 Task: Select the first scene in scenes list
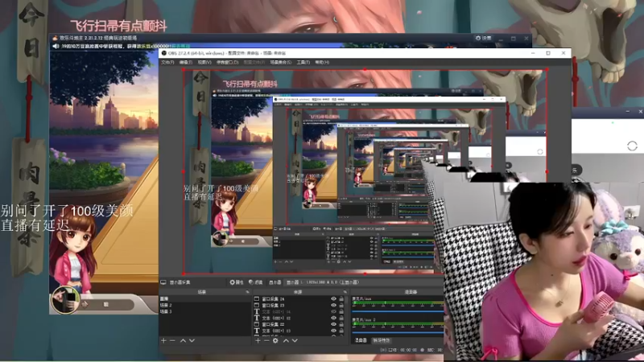205,298
